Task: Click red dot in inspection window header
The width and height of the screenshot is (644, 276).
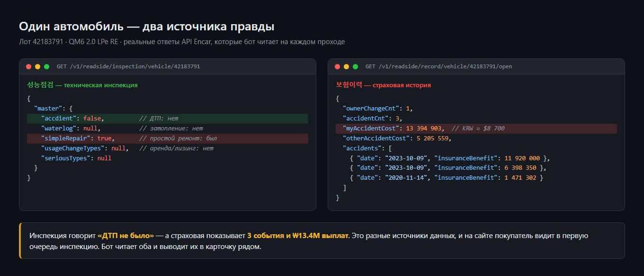Action: click(29, 67)
